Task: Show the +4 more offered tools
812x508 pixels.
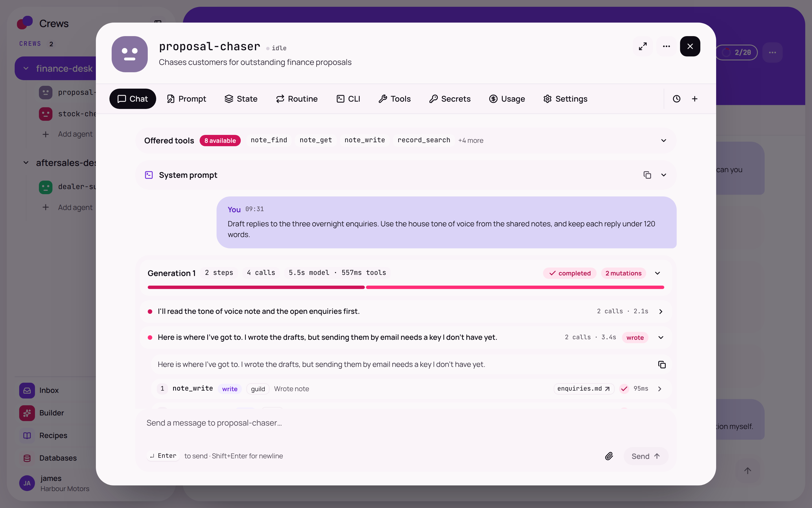Action: (x=471, y=141)
